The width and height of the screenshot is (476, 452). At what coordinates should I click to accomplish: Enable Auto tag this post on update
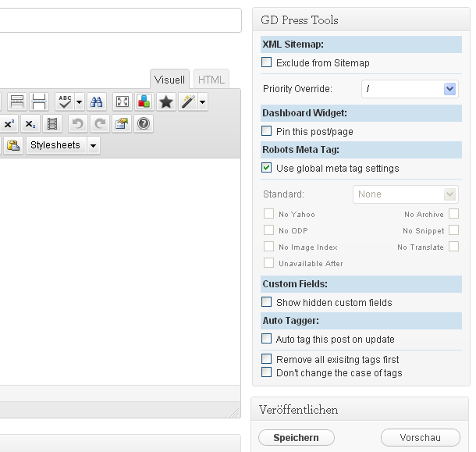pyautogui.click(x=267, y=338)
